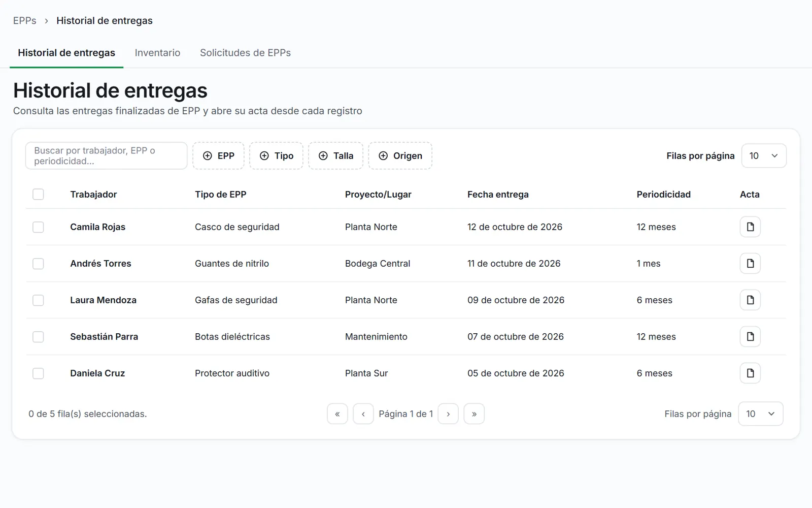
Task: Open the Tipo filter
Action: click(x=277, y=155)
